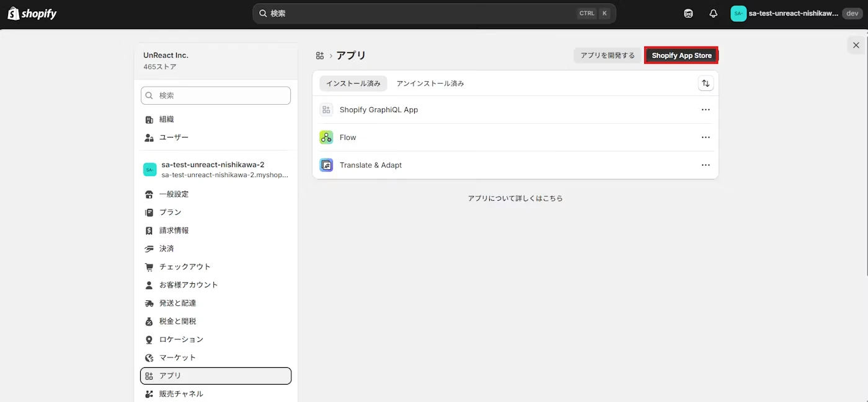Click the Translate & Adapt app icon
868x402 pixels.
[x=326, y=165]
